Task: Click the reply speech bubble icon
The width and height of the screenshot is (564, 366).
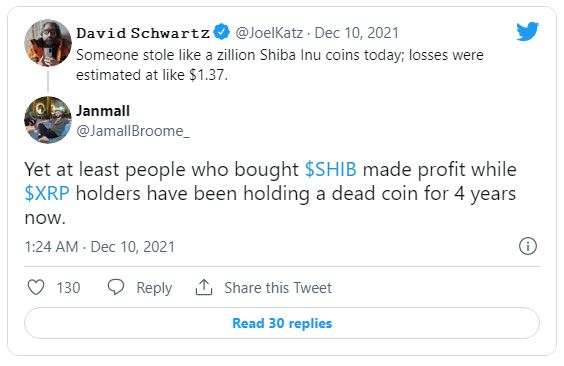Action: click(116, 287)
